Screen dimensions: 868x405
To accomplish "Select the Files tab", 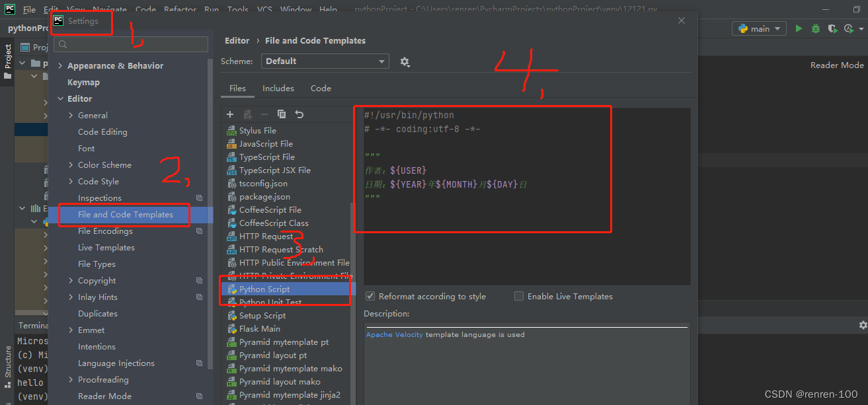I will [237, 89].
